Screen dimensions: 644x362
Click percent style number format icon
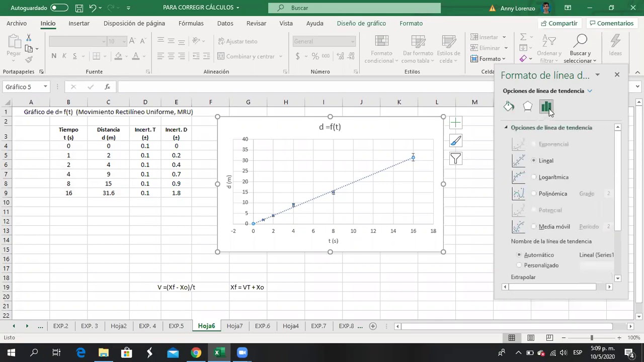[315, 56]
